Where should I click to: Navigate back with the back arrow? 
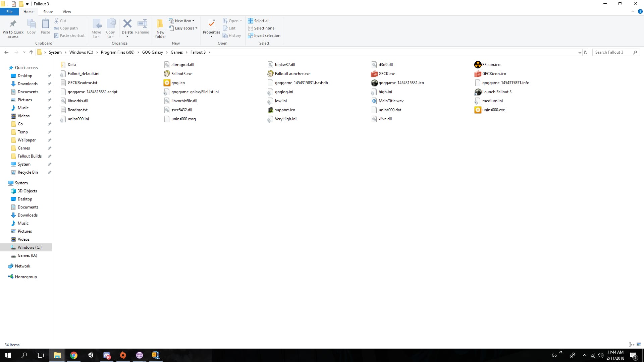(x=6, y=52)
